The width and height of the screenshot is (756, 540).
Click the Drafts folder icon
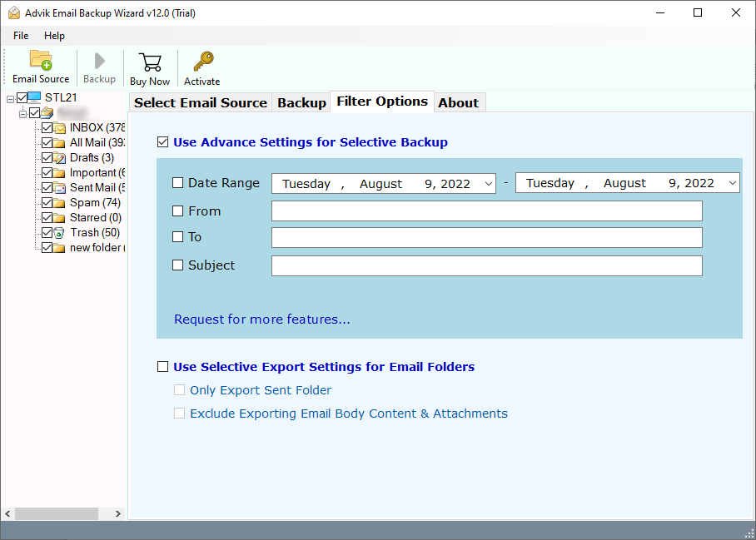tap(58, 157)
